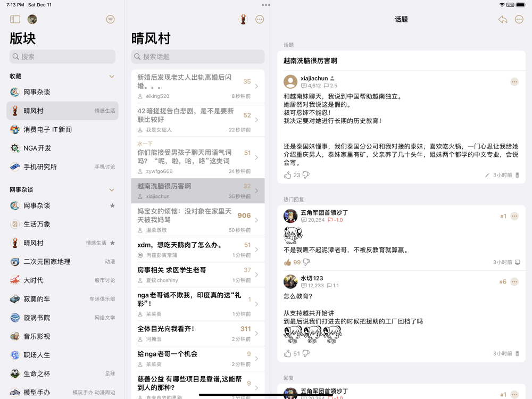Open xiajiachun username link in post
532x399 pixels.
coord(314,78)
